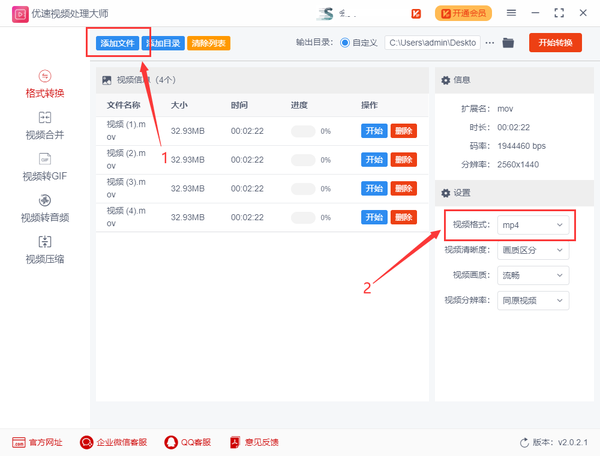Viewport: 600px width, 456px height.
Task: Open the 视频压缩 video compression section
Action: click(x=45, y=250)
